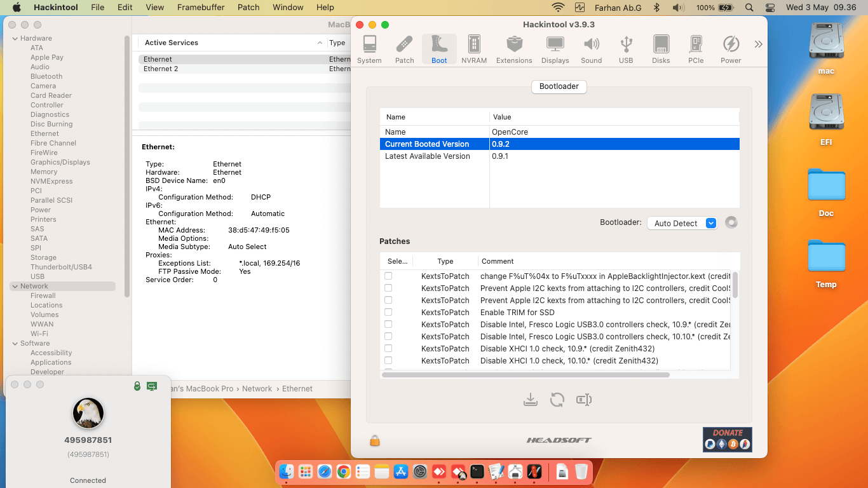Select the Boot toolbar icon
This screenshot has width=868, height=488.
(439, 49)
